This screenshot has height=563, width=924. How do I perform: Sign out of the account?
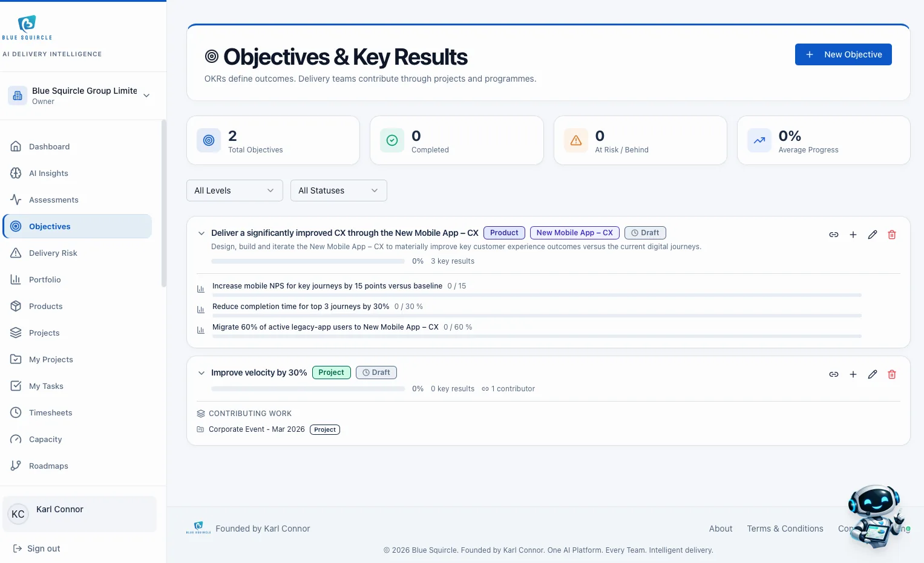point(37,548)
